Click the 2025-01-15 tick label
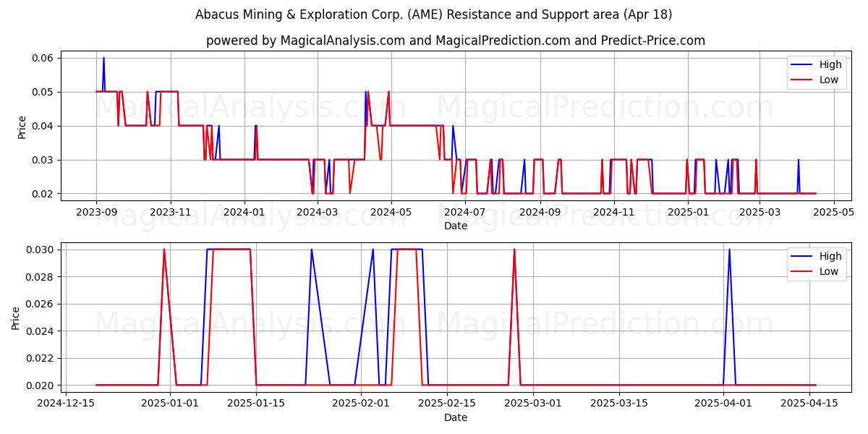This screenshot has height=434, width=868. [256, 404]
